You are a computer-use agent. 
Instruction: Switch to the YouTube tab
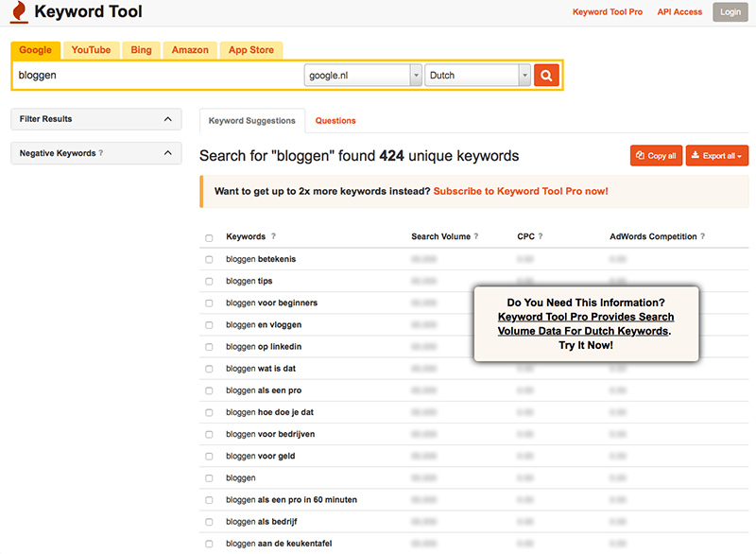(x=91, y=50)
